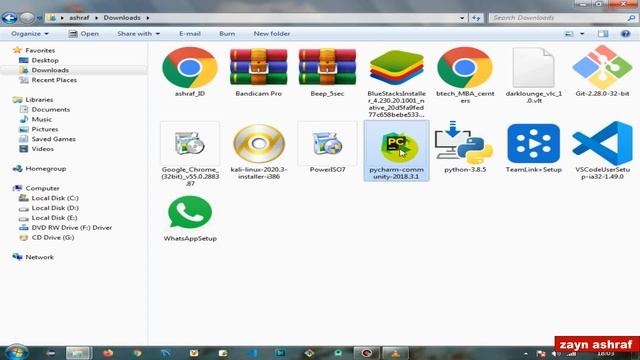
Task: Select the pycharm-community-2018.3.1 installer icon
Action: 396,147
